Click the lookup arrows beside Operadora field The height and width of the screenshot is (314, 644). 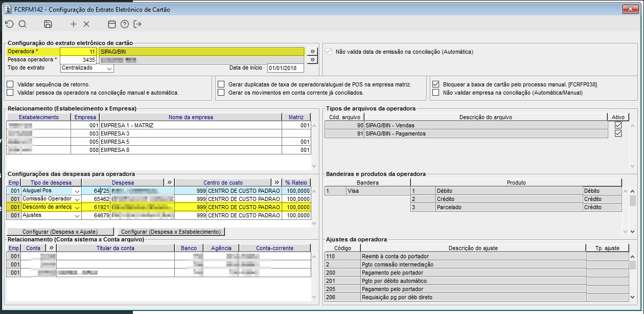click(312, 52)
